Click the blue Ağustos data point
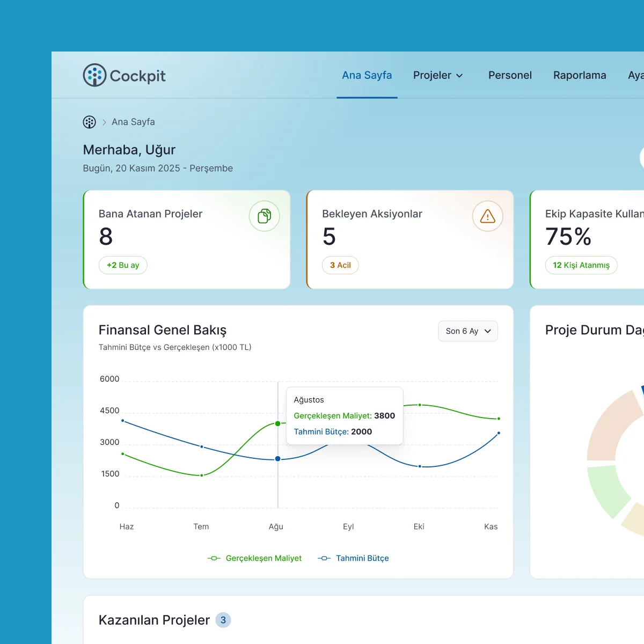Image resolution: width=644 pixels, height=644 pixels. click(277, 459)
